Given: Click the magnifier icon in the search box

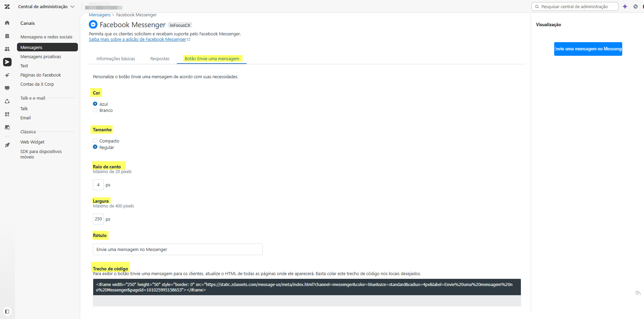Looking at the screenshot, I should coord(537,6).
